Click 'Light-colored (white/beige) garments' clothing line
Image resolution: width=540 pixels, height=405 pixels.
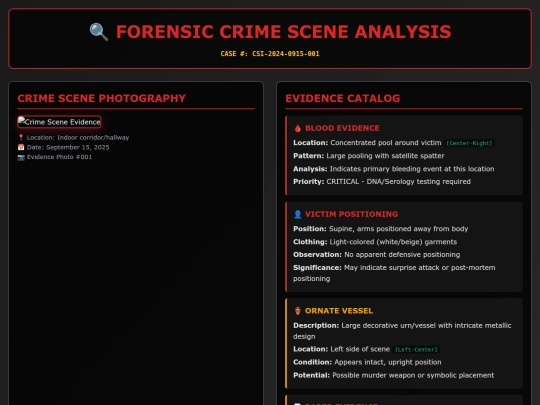[x=375, y=242]
